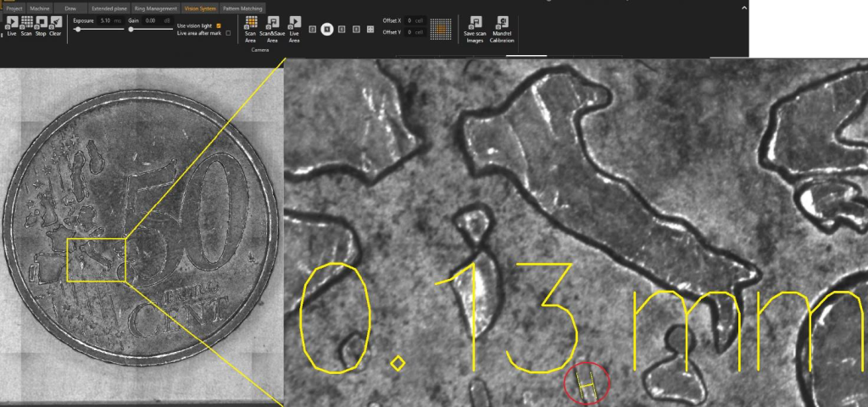Screen dimensions: 868x407
Task: Open the Ring Management tab
Action: [156, 8]
